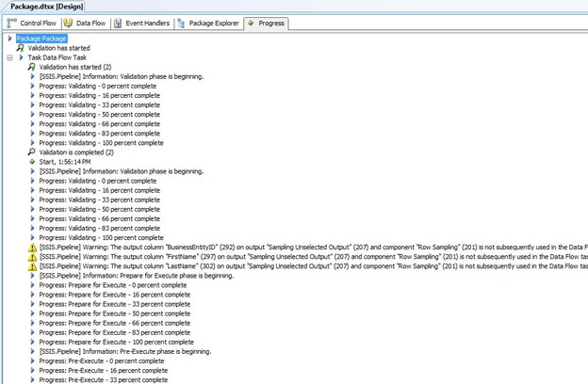Select the FirstName output column warning message
The width and height of the screenshot is (588, 384).
click(314, 257)
